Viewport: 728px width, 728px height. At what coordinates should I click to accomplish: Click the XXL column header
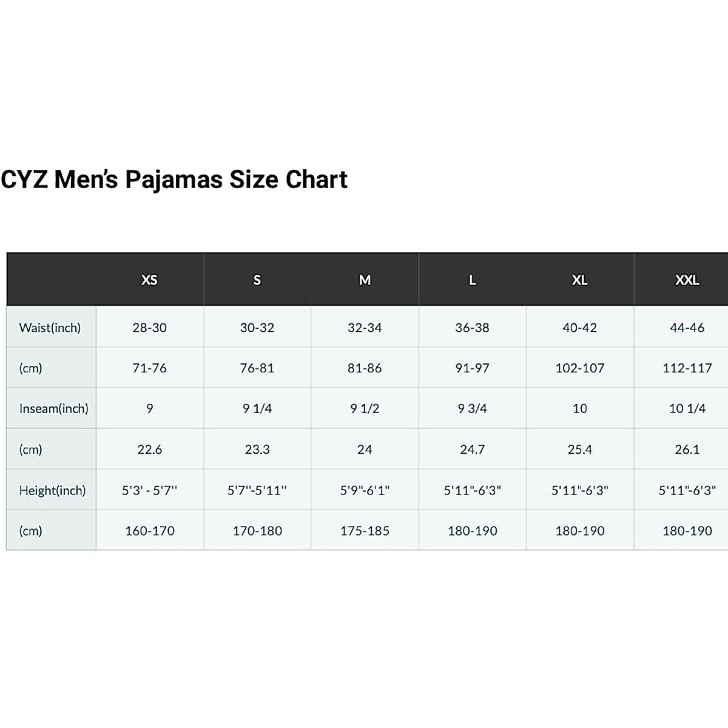tap(687, 280)
